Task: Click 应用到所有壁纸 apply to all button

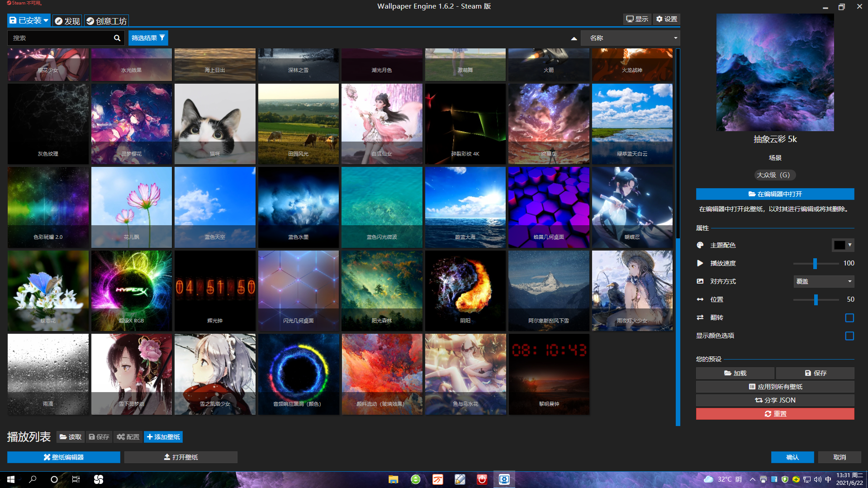Action: pos(775,387)
